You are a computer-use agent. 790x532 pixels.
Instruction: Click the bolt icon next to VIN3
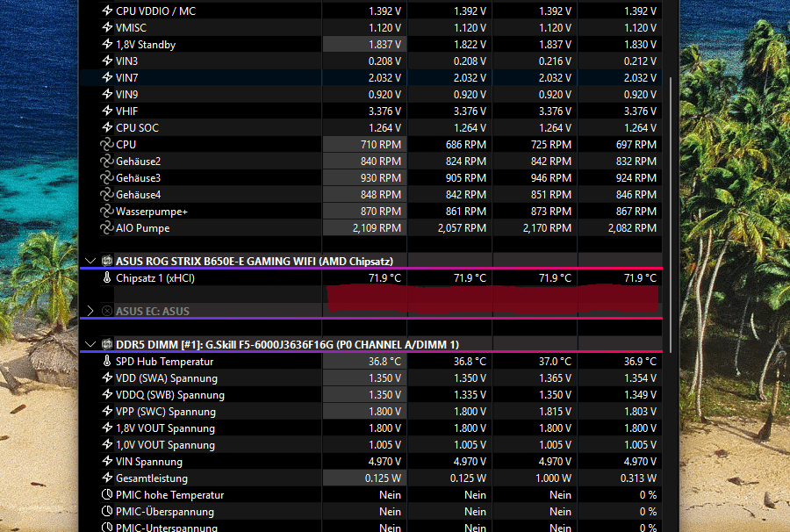[107, 61]
